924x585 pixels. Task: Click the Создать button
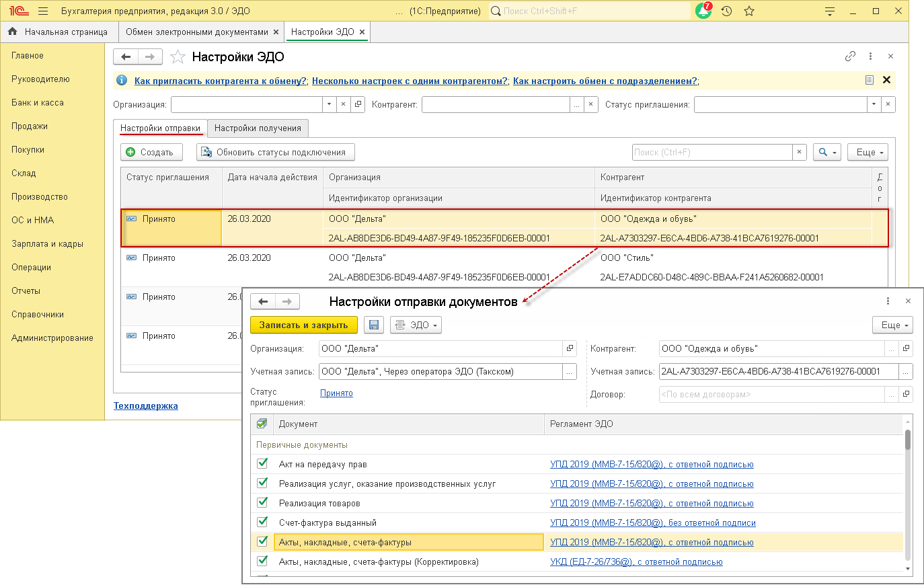(151, 152)
